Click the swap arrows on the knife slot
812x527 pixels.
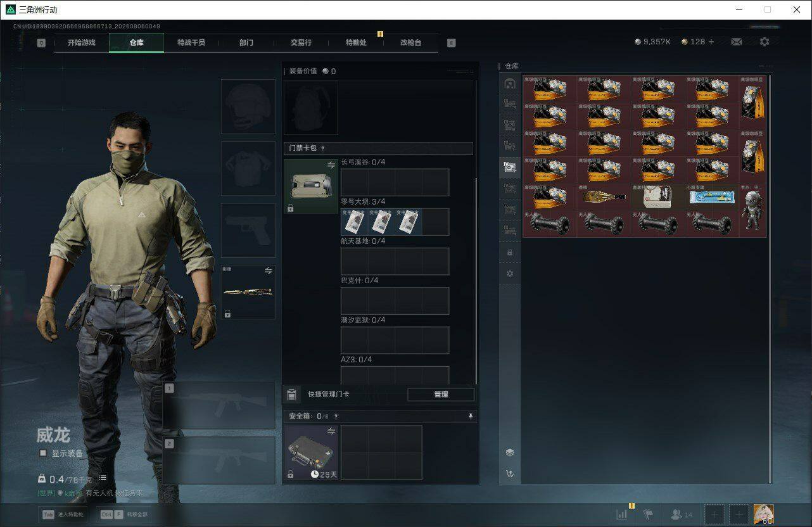pos(268,271)
